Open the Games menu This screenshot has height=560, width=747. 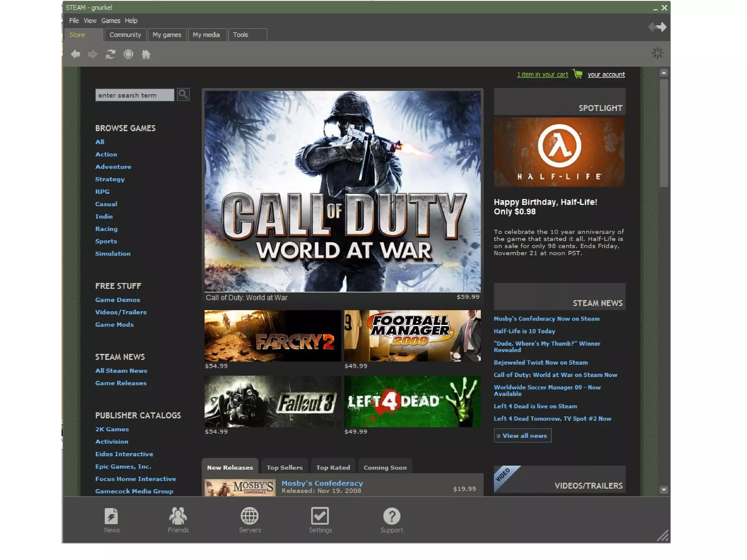coord(111,21)
